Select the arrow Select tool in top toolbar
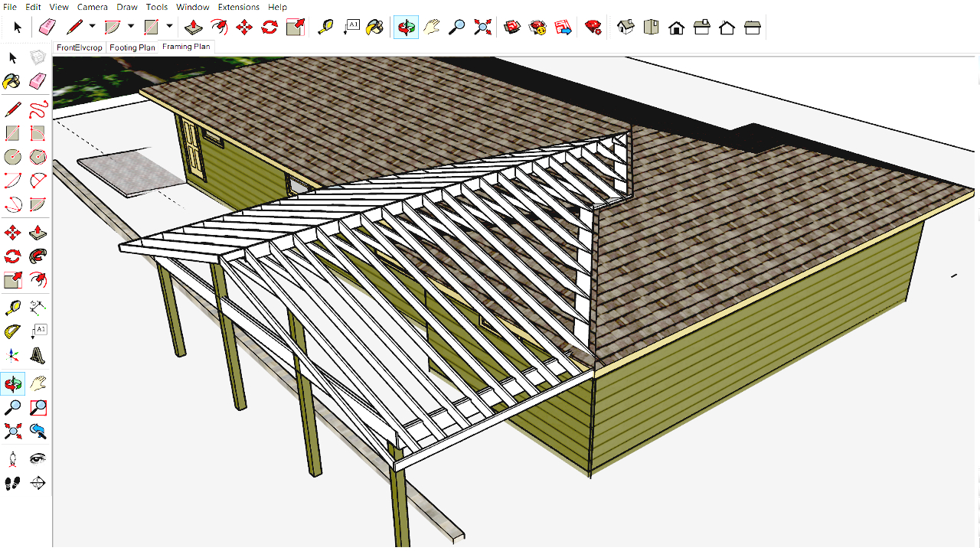 pos(18,28)
